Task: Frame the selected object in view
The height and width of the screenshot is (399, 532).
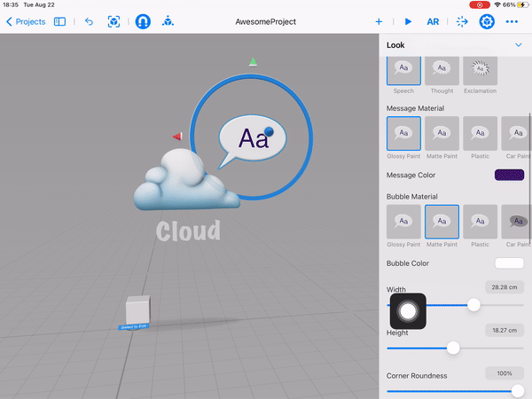Action: click(x=113, y=21)
